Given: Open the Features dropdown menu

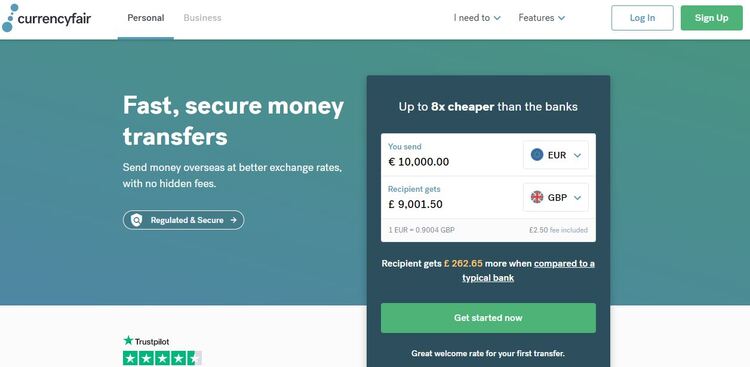Looking at the screenshot, I should click(x=541, y=18).
